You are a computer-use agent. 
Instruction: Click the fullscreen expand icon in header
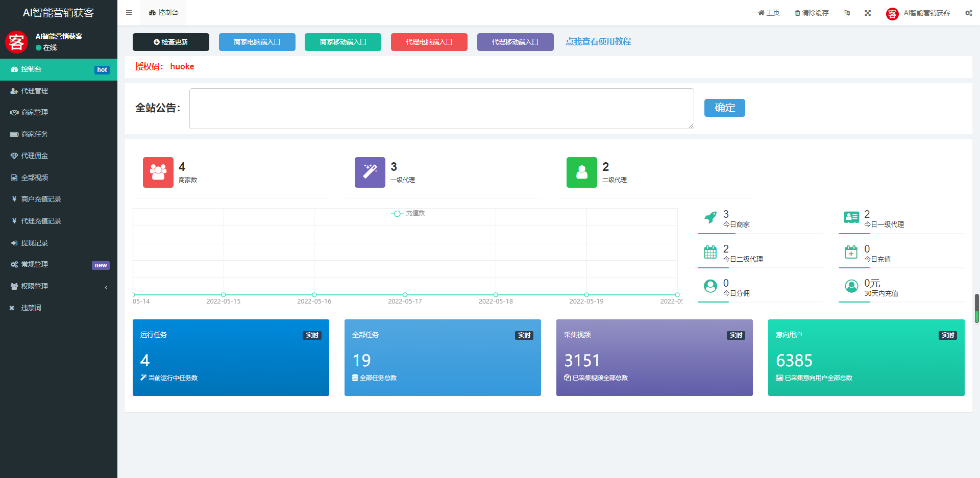(x=868, y=13)
